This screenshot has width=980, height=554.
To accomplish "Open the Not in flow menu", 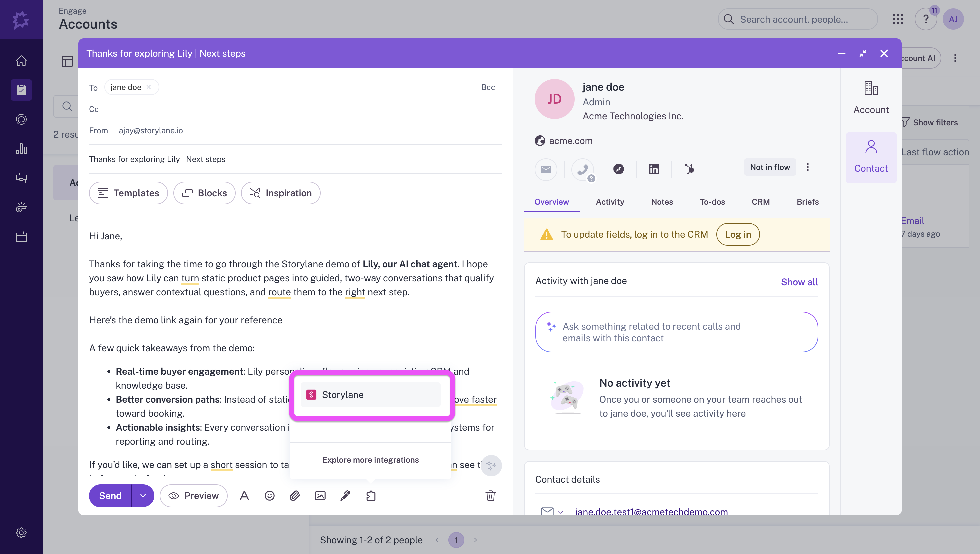I will tap(770, 167).
